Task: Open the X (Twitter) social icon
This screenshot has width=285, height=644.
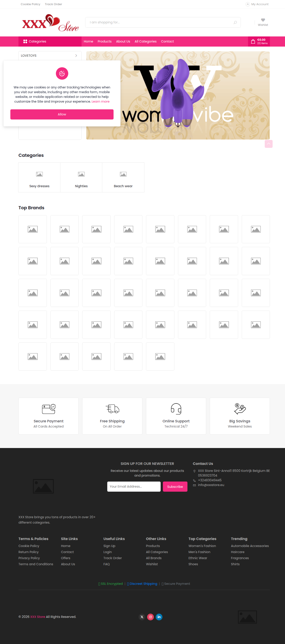Action: coord(142,617)
